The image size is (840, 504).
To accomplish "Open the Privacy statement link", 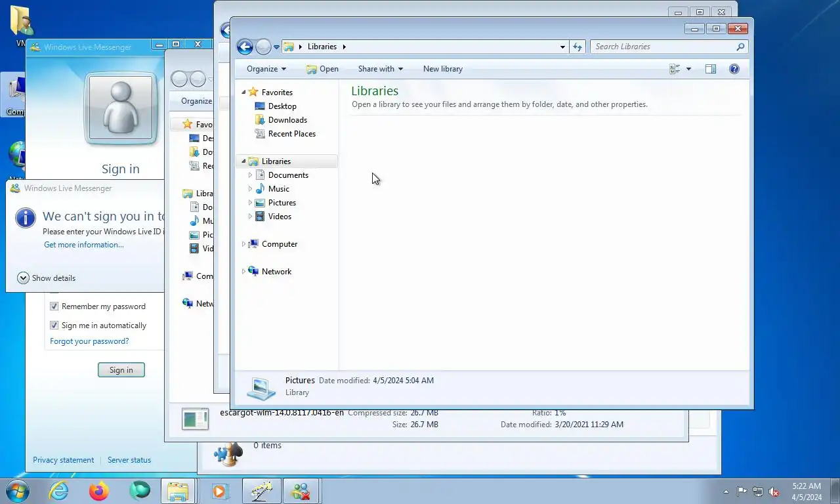I will click(64, 460).
